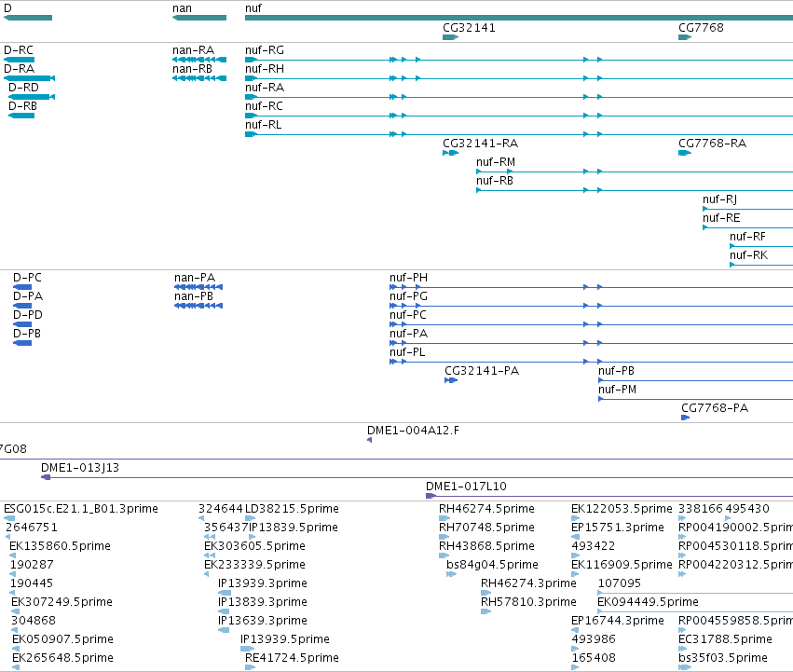Click the D-PC protein glyph
Image resolution: width=793 pixels, height=672 pixels.
pos(22,287)
